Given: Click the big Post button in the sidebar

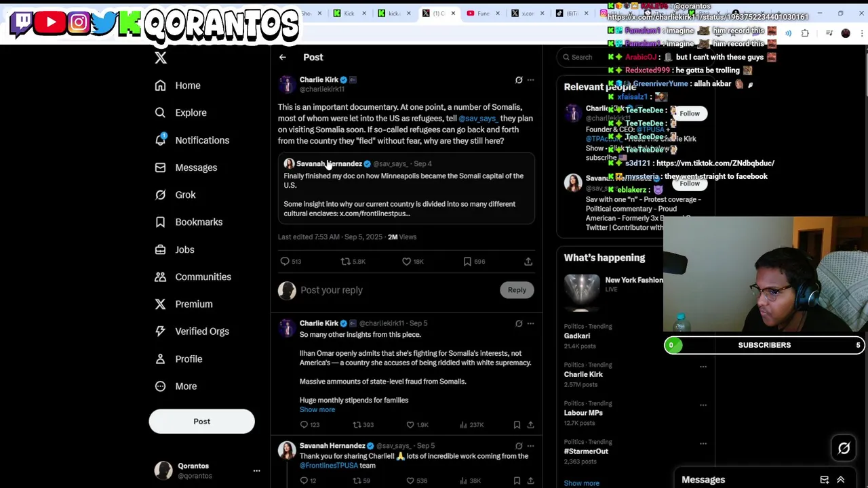Looking at the screenshot, I should point(201,422).
